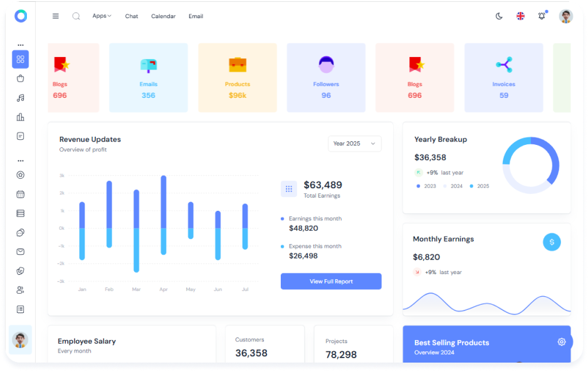The image size is (588, 372).
Task: Click the Email link in top navigation
Action: pyautogui.click(x=196, y=16)
